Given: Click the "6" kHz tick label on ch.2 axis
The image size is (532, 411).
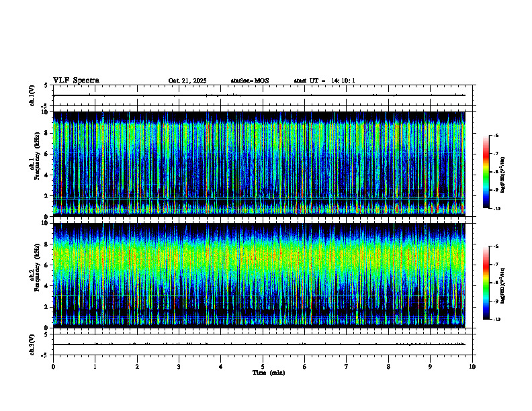Looking at the screenshot, I should click(x=47, y=265).
